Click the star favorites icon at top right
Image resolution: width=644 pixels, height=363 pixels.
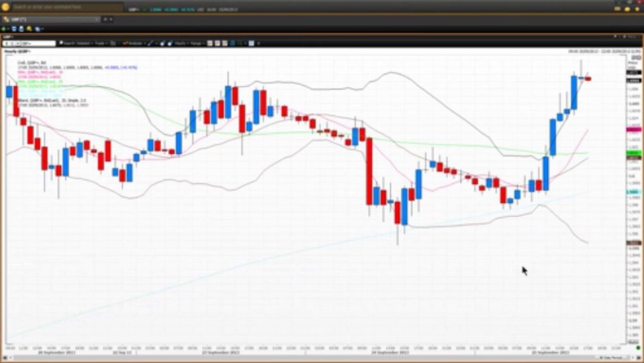637,9
